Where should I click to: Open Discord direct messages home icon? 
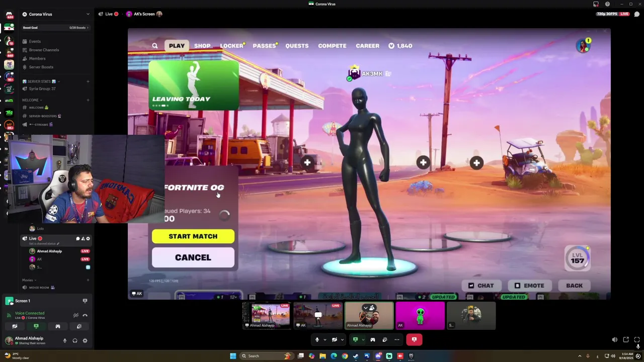(x=9, y=15)
